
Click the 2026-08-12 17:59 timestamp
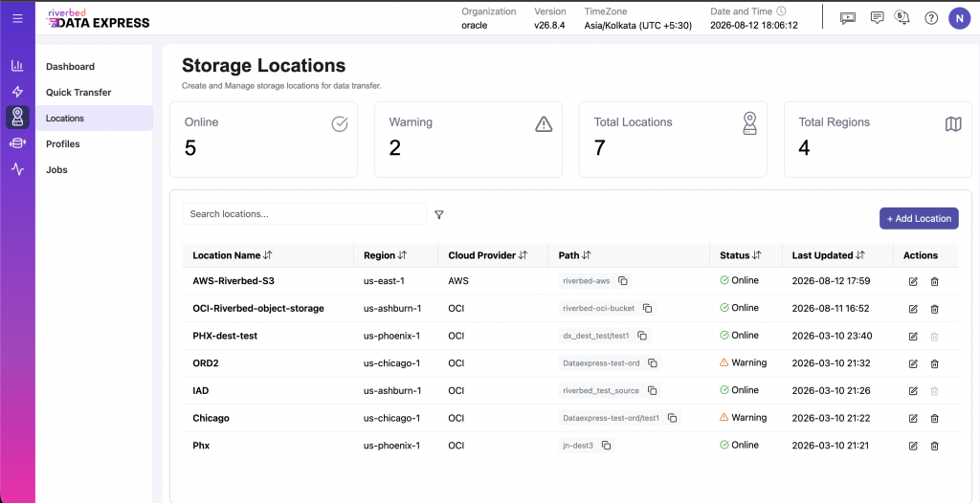point(832,280)
